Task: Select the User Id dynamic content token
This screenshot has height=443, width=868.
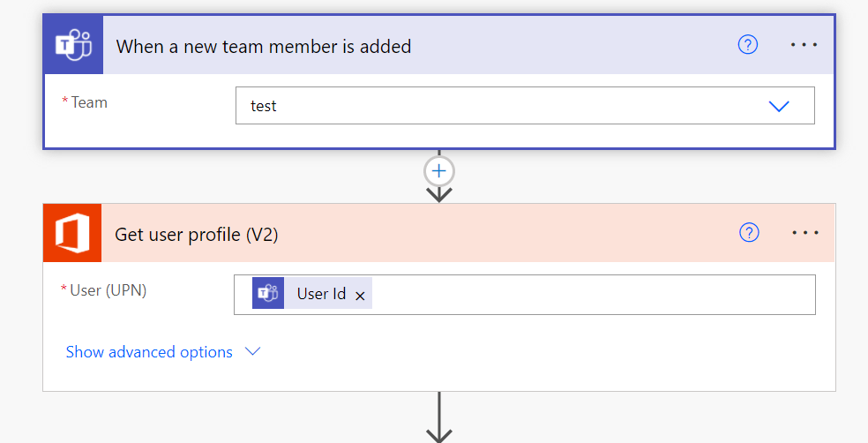Action: [x=321, y=294]
